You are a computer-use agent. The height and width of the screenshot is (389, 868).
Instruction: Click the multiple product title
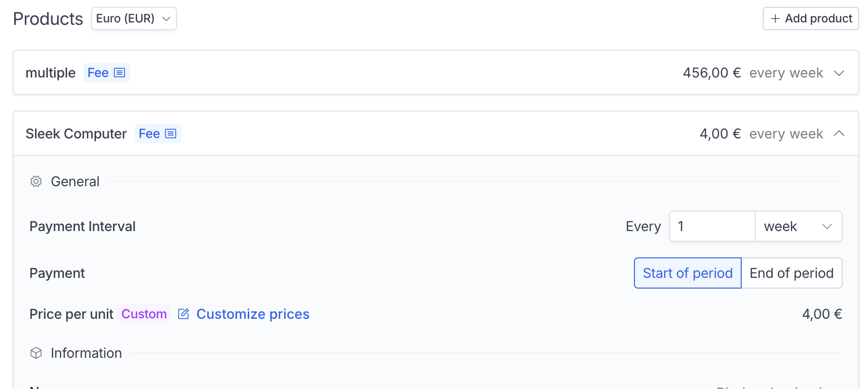pos(50,73)
